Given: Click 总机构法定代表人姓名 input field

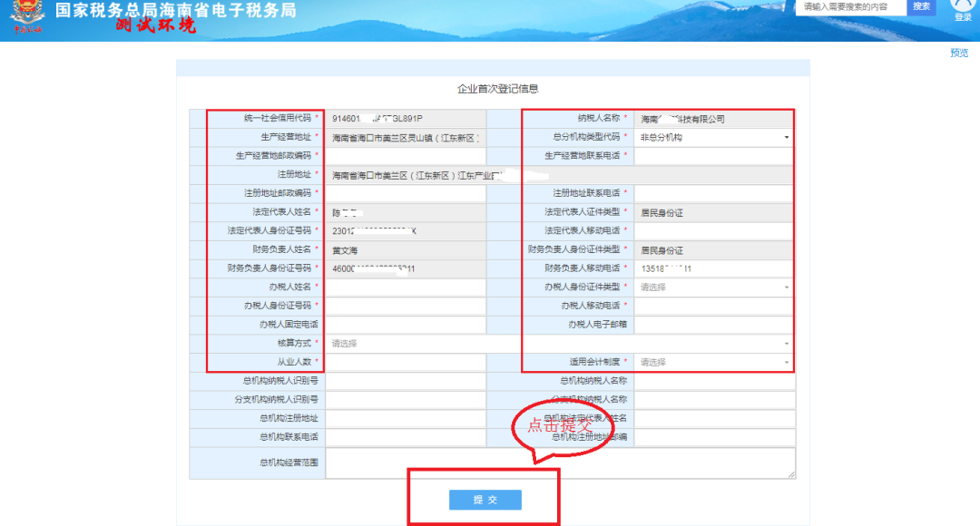Looking at the screenshot, I should tap(714, 419).
